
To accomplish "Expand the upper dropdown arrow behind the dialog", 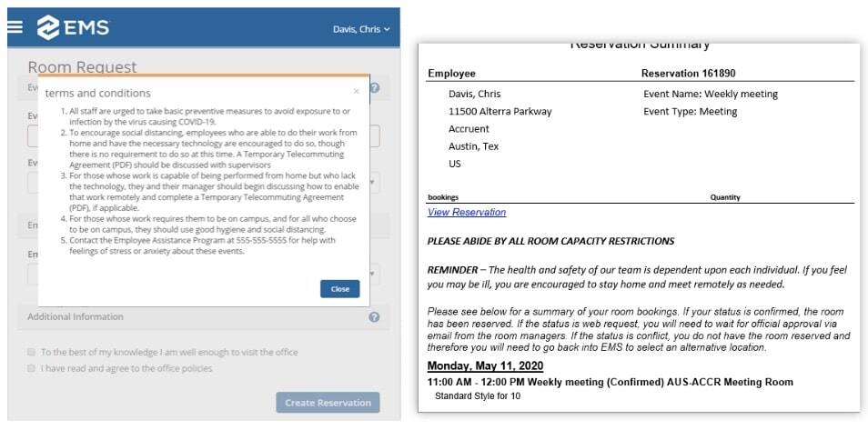I will (375, 182).
